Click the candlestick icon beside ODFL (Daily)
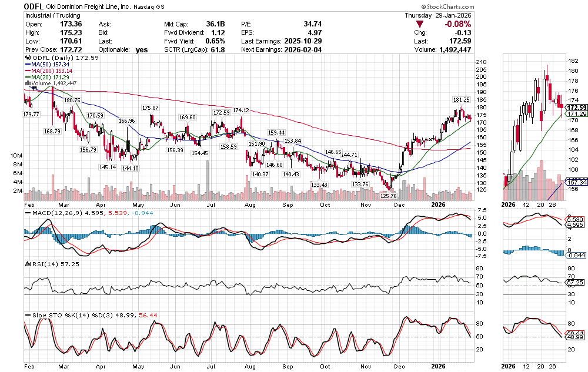This screenshot has height=372, width=588. click(26, 59)
